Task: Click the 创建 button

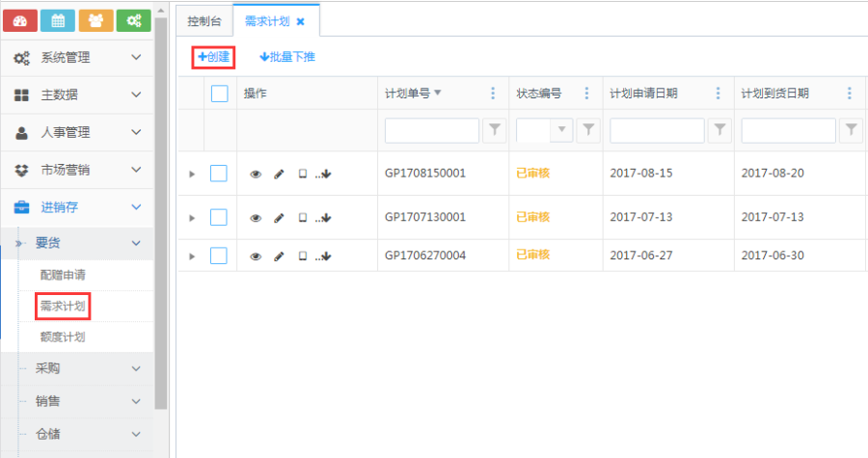Action: [213, 57]
